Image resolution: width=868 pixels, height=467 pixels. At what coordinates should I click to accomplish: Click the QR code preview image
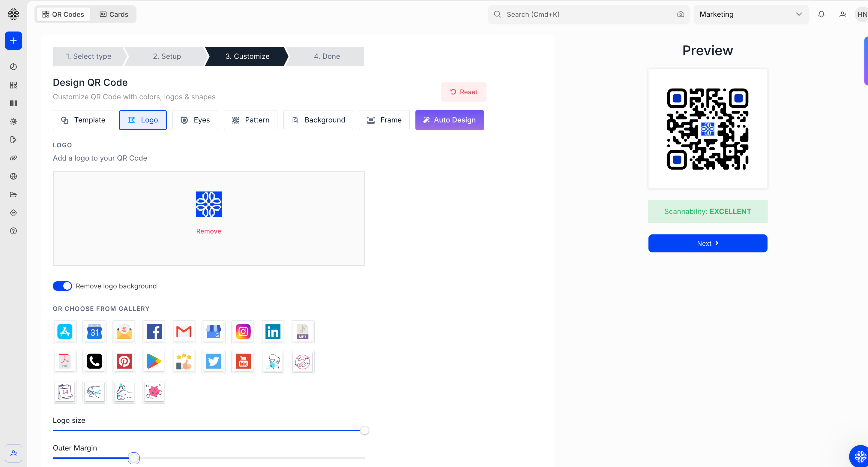(x=708, y=129)
